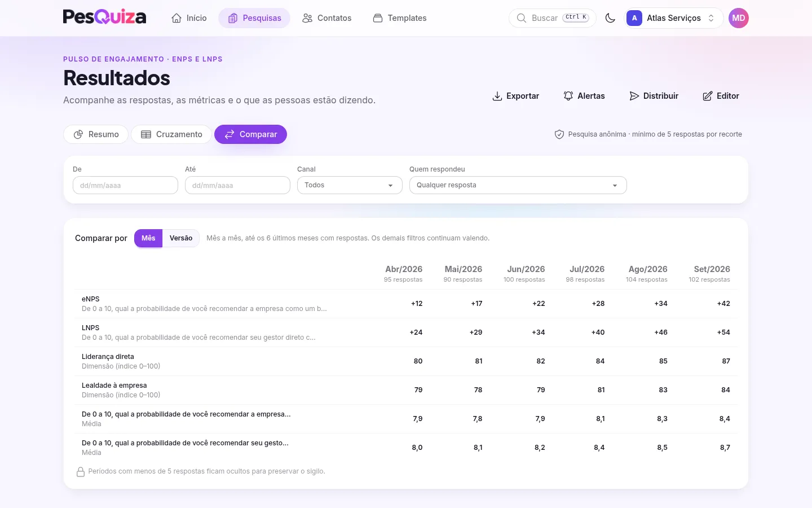
Task: Click Distribuir to share the survey
Action: pos(654,96)
